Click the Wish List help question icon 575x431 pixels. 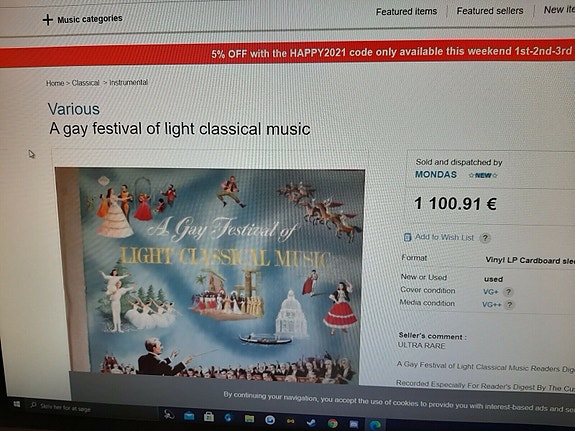pos(485,238)
